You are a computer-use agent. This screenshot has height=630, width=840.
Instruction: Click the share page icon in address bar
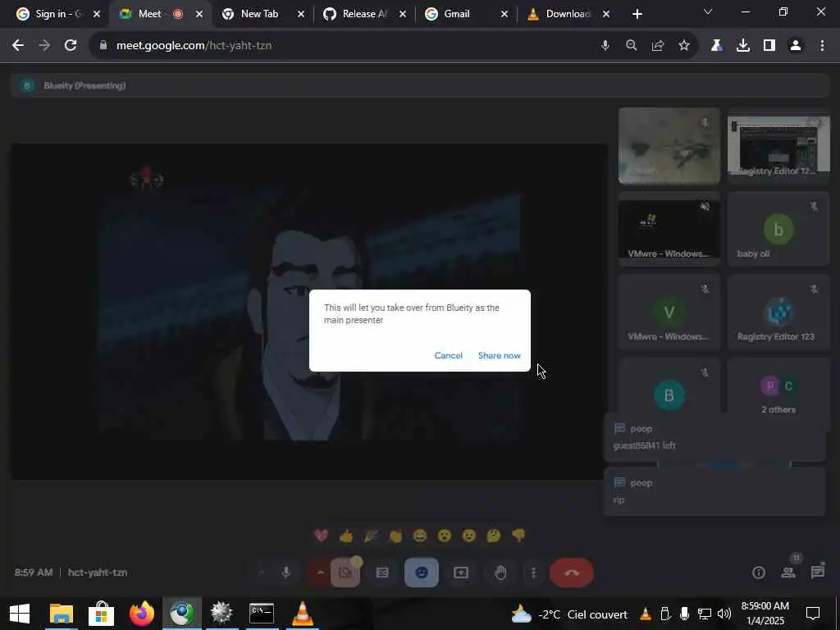pos(658,46)
